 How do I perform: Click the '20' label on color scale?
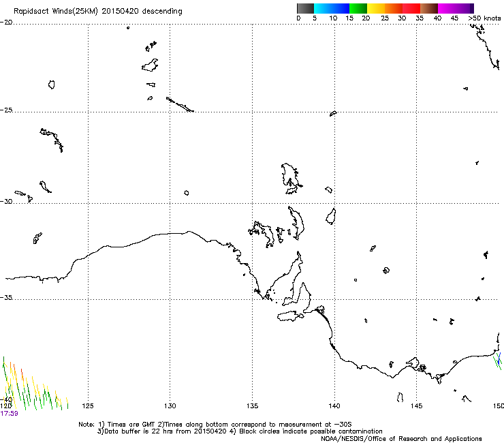tap(366, 18)
